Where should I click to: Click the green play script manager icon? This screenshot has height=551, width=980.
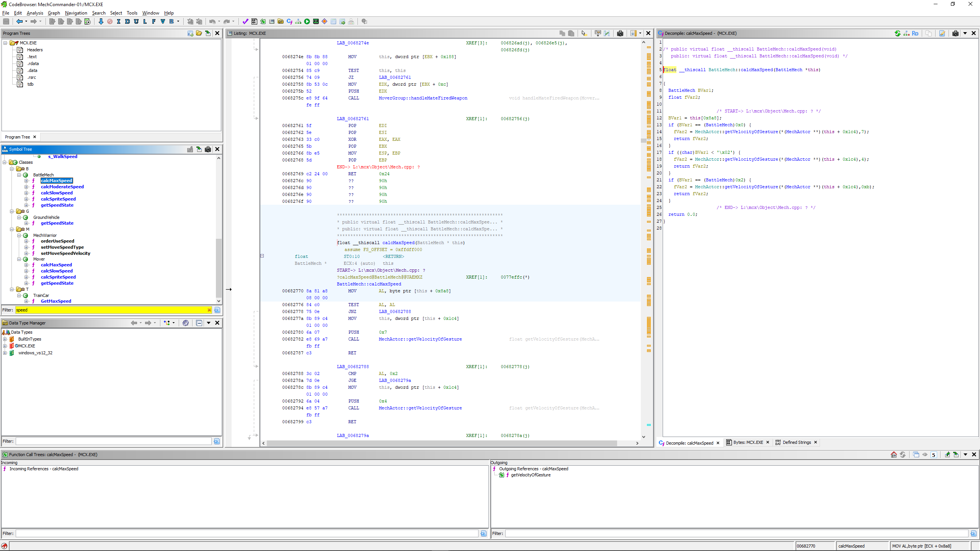pyautogui.click(x=307, y=21)
